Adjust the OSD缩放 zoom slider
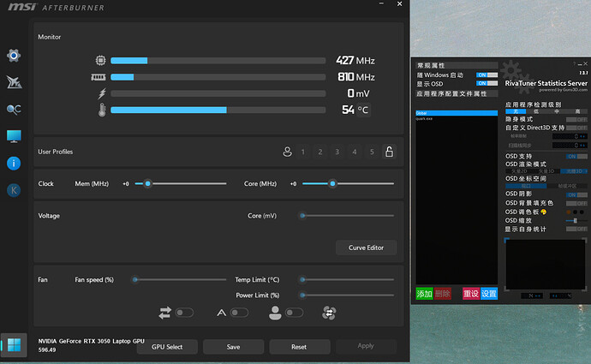The height and width of the screenshot is (364, 591). (x=576, y=220)
